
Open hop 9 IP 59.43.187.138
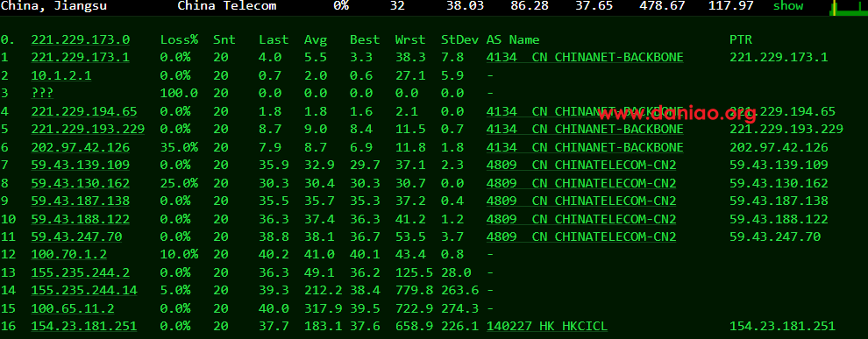click(81, 201)
